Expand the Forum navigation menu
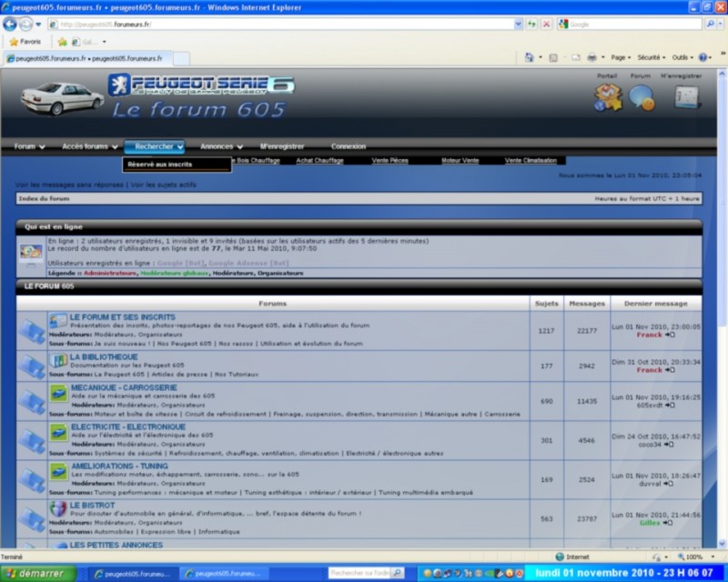The width and height of the screenshot is (728, 582). [x=29, y=146]
